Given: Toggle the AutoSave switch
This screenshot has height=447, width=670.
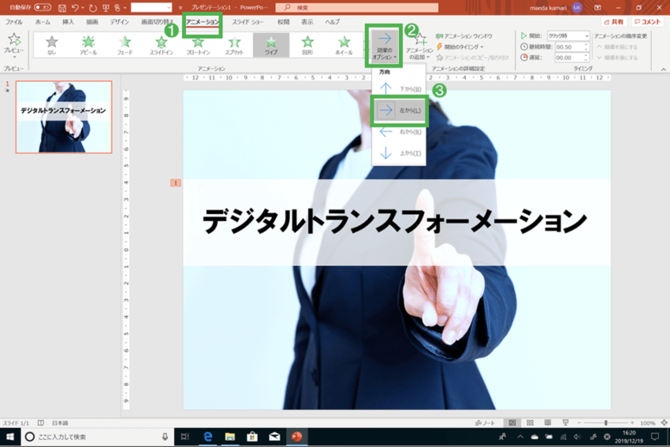Looking at the screenshot, I should (x=42, y=7).
